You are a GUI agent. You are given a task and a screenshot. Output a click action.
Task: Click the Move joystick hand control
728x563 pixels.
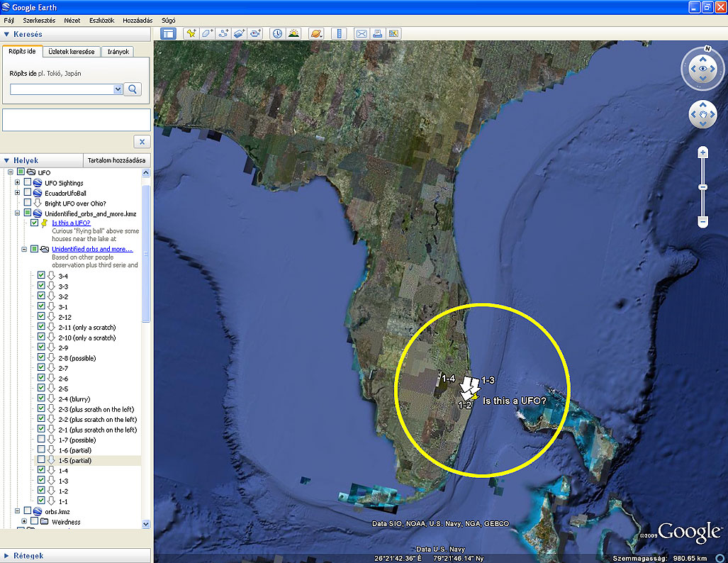(702, 114)
